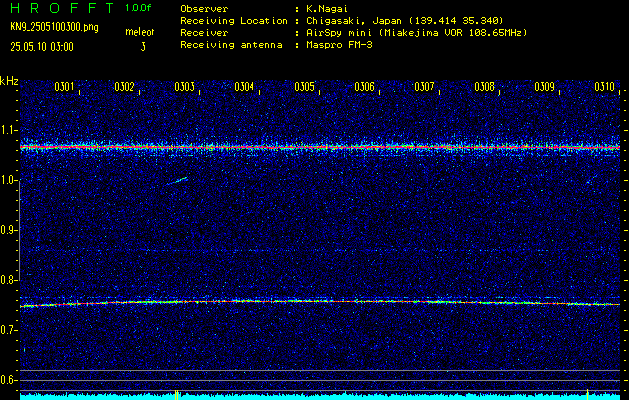Image resolution: width=629 pixels, height=400 pixels.
Task: Click the 0302 time marker
Action: 124,87
